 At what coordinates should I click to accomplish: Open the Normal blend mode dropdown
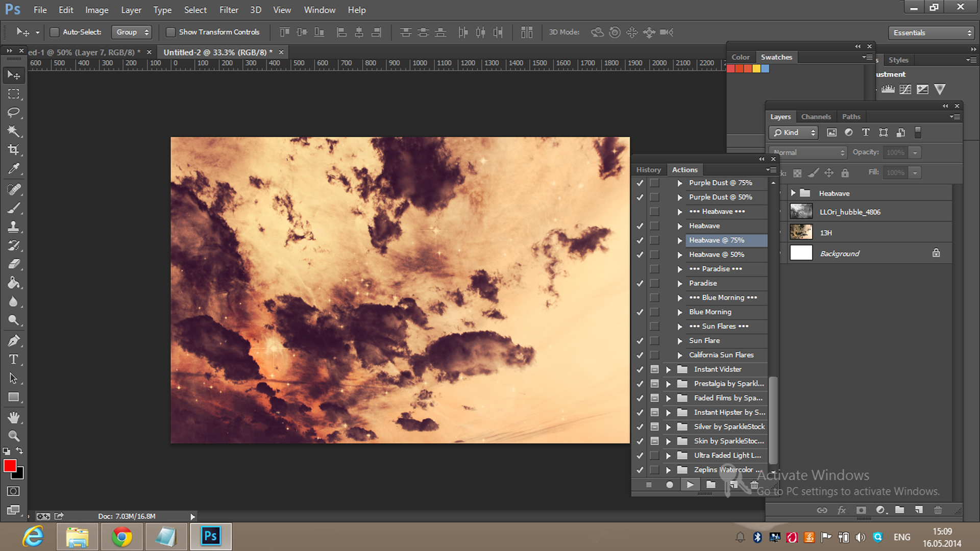(807, 153)
